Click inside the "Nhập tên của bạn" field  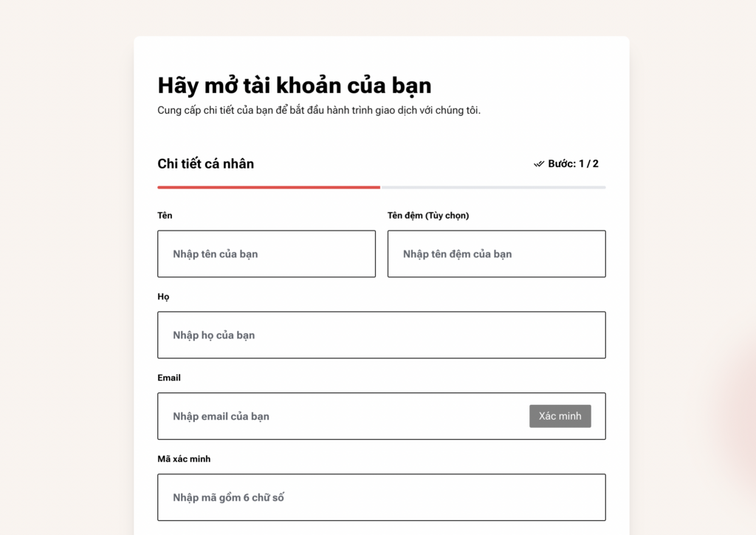pyautogui.click(x=266, y=253)
